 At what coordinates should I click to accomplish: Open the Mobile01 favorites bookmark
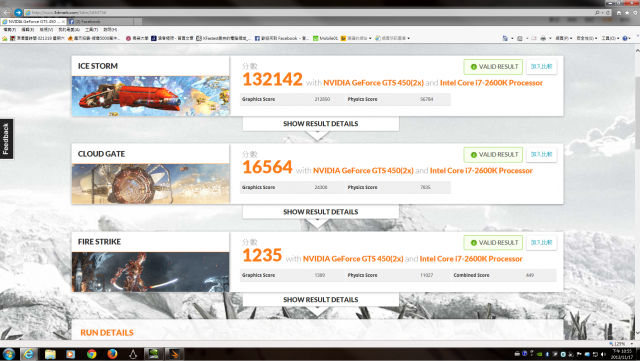(x=325, y=38)
